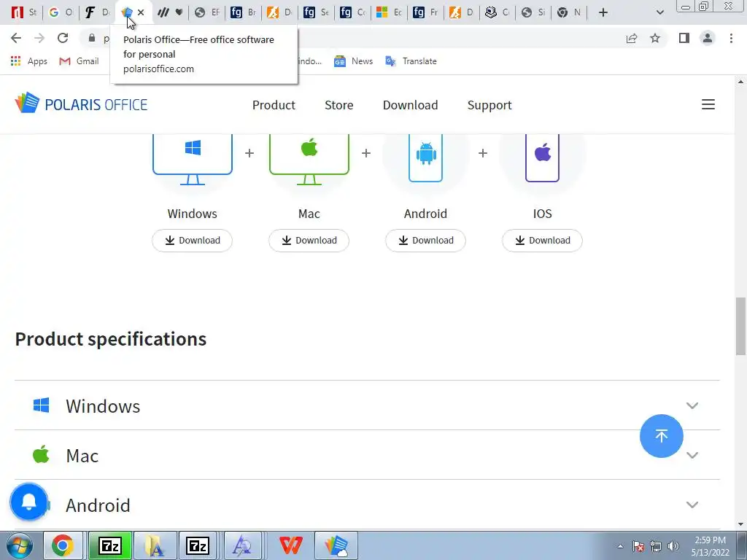This screenshot has height=560, width=747.
Task: Expand the Mac product specifications chevron
Action: point(692,455)
